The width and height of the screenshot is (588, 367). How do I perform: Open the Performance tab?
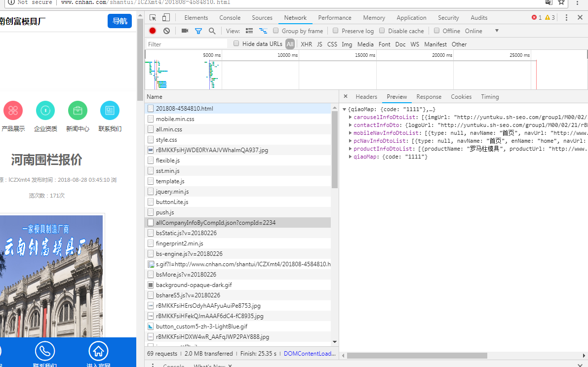tap(335, 18)
